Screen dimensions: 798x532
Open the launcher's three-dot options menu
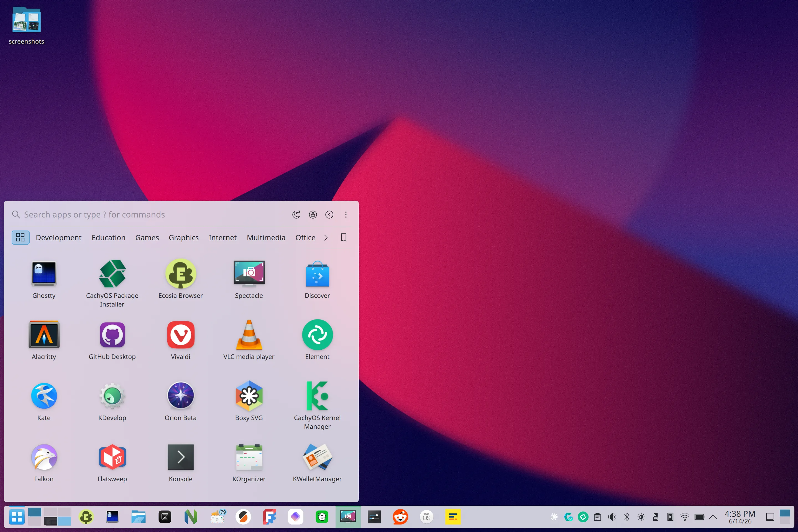[x=346, y=214]
